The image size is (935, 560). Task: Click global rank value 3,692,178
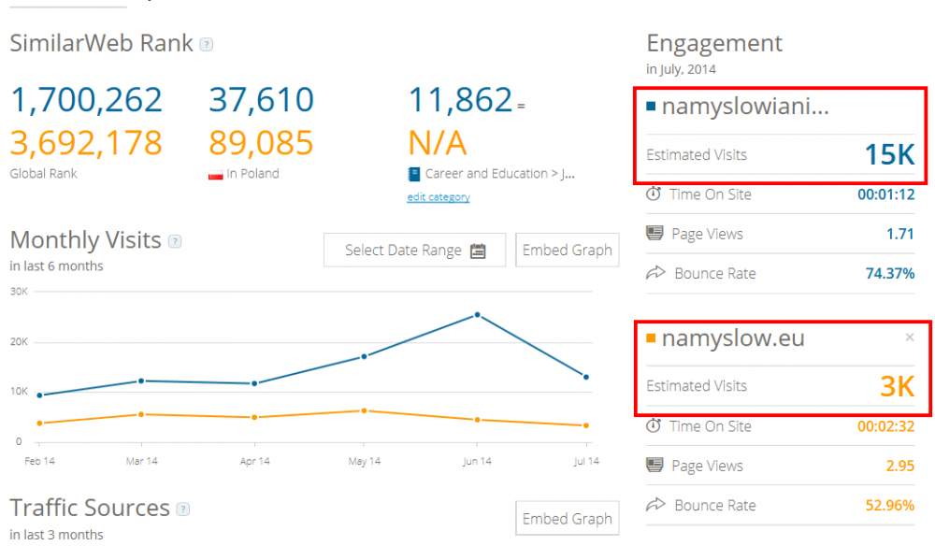coord(86,143)
